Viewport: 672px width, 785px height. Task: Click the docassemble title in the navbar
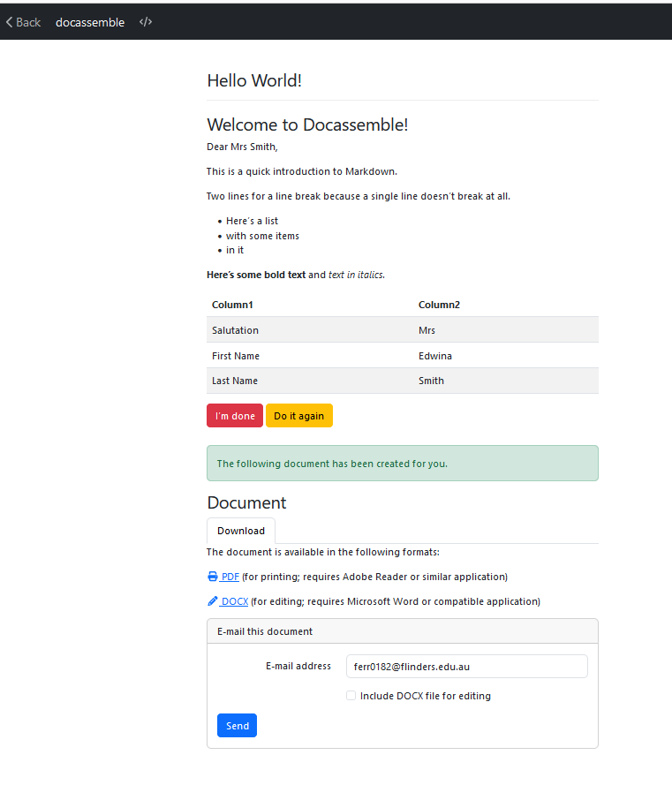point(89,22)
